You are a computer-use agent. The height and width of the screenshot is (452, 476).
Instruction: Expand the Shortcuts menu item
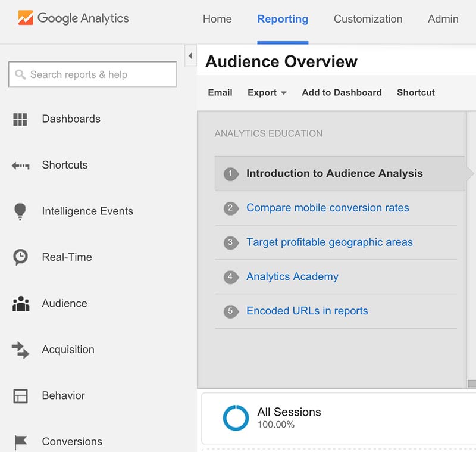coord(65,165)
